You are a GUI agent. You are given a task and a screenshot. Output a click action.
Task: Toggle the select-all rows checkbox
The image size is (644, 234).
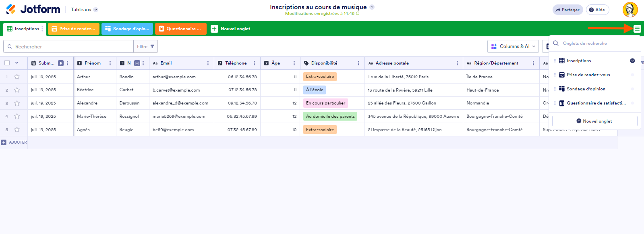(x=7, y=63)
